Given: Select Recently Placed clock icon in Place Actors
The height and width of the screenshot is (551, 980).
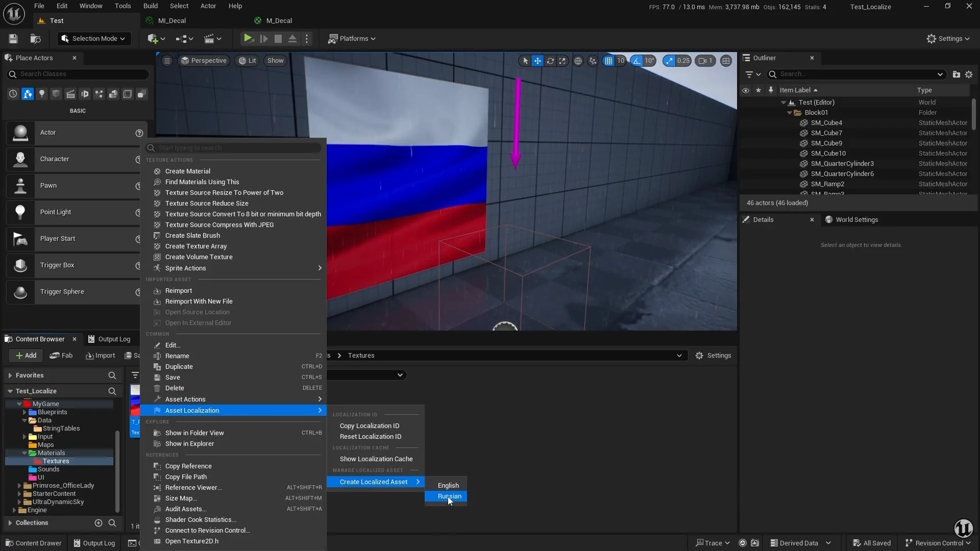Looking at the screenshot, I should coord(13,94).
